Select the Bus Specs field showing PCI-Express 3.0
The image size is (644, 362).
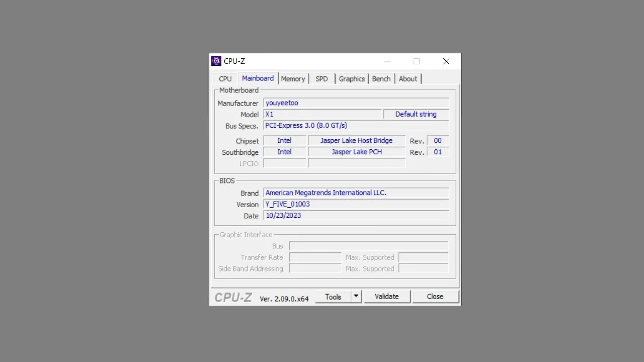point(356,125)
